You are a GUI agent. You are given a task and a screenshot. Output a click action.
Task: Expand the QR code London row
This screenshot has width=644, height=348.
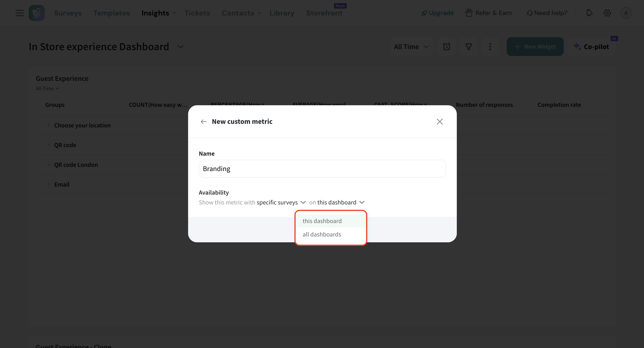click(49, 165)
